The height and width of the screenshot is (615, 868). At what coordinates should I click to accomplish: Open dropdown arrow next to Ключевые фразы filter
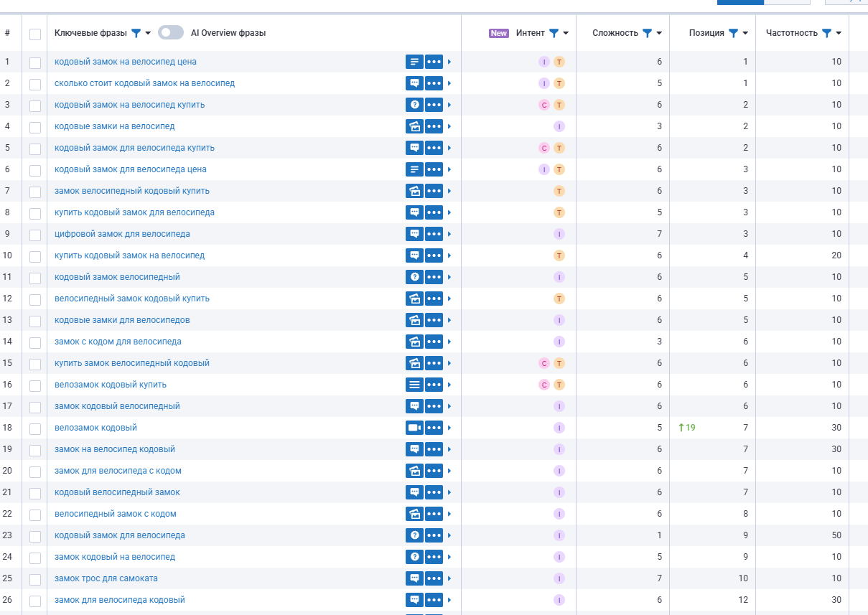[148, 33]
